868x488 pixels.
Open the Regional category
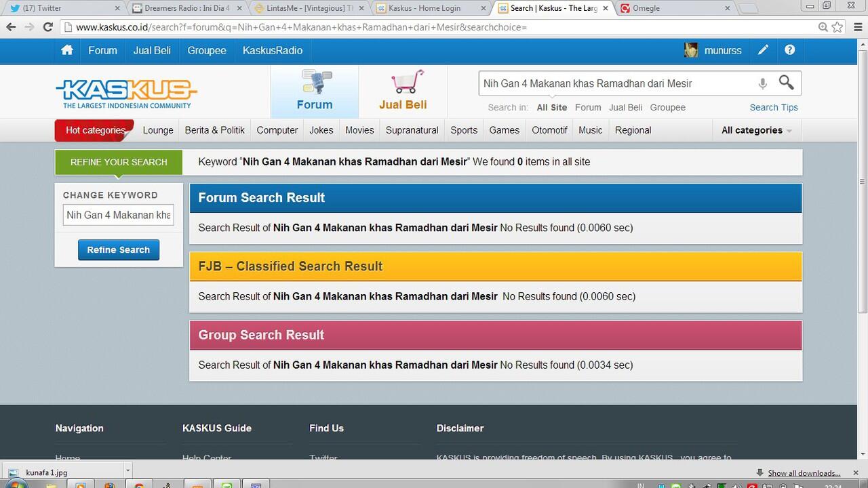tap(633, 130)
